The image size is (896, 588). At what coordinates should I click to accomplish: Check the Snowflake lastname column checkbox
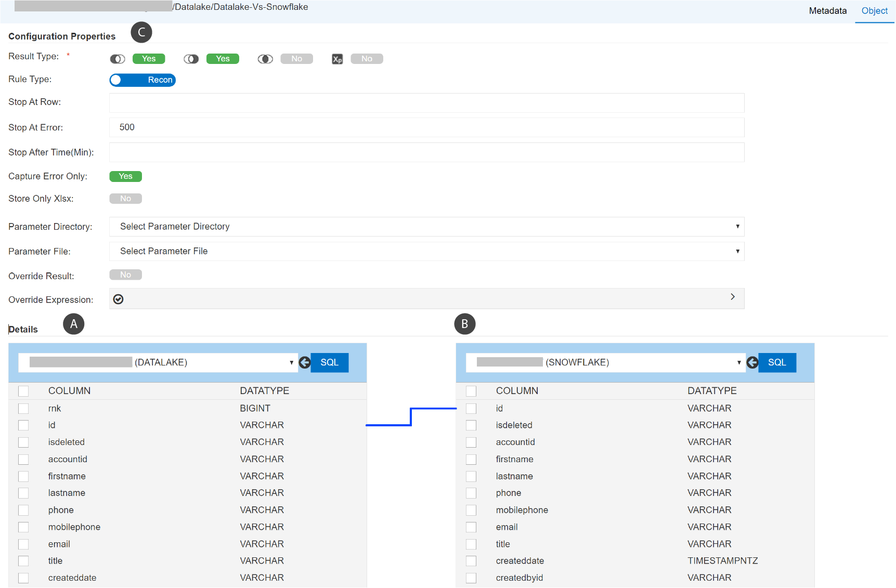[x=471, y=476]
